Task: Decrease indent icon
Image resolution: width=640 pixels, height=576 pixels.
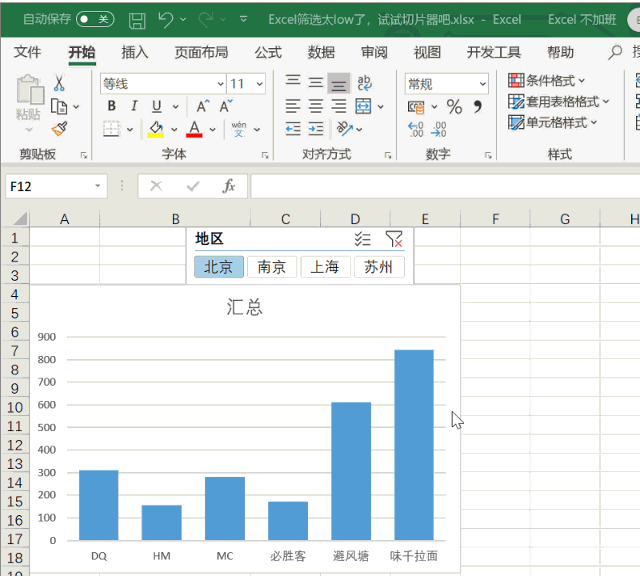Action: tap(293, 129)
